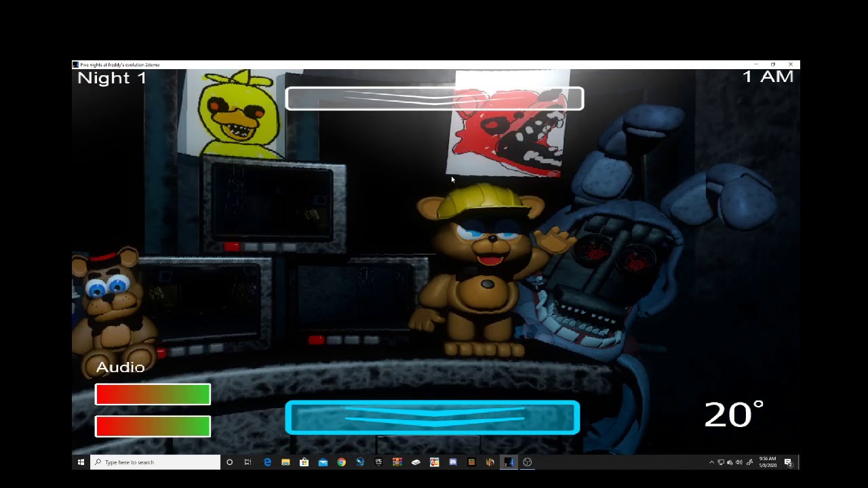Open WinRAR from the taskbar

(397, 462)
